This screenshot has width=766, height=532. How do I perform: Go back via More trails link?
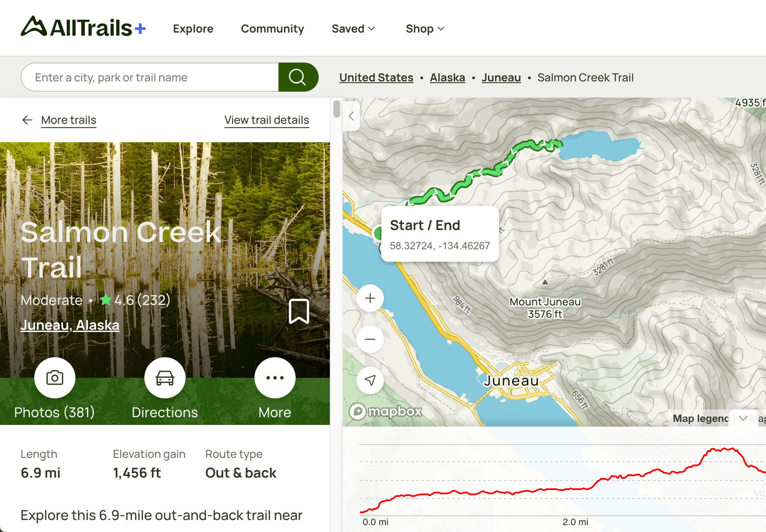(69, 120)
